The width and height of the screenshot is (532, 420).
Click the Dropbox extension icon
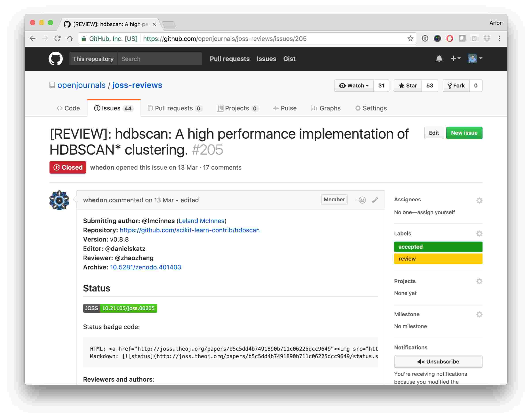[487, 39]
